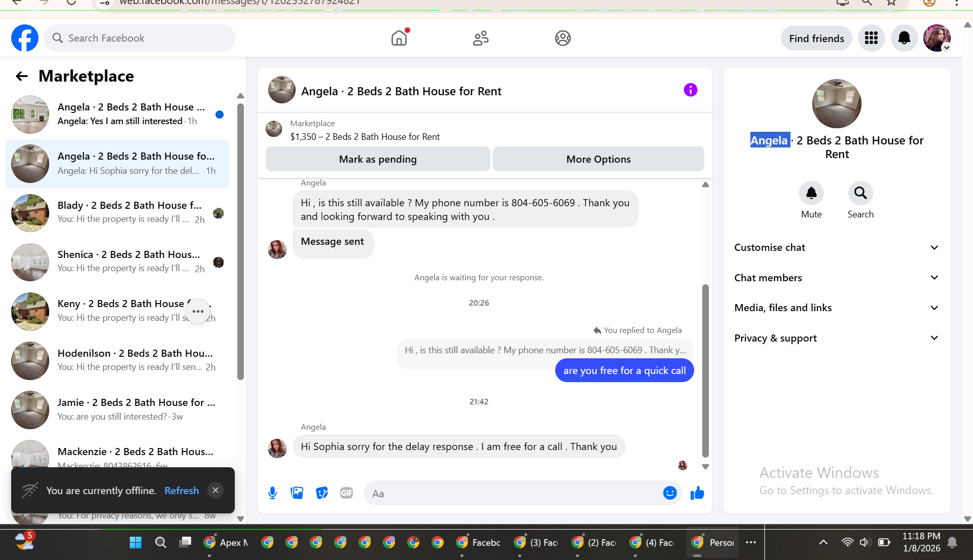
Task: Open Windows Start menu
Action: point(135,542)
